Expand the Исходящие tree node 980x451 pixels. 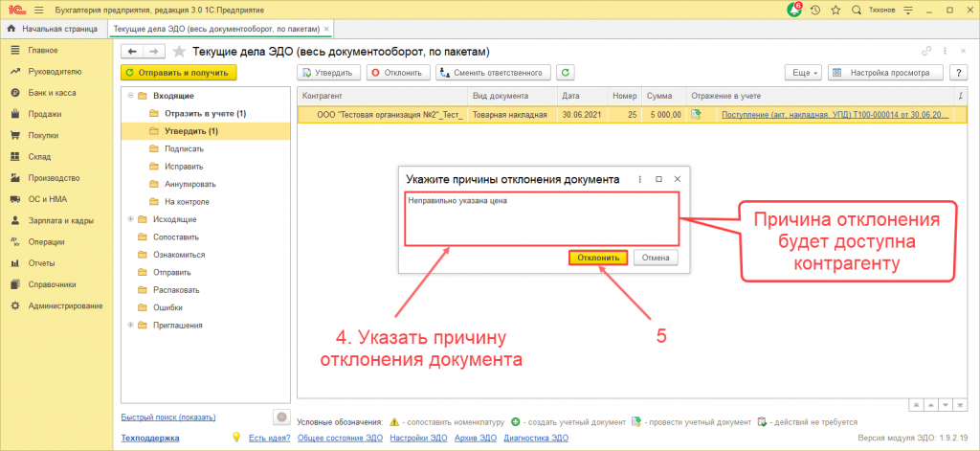pyautogui.click(x=130, y=219)
